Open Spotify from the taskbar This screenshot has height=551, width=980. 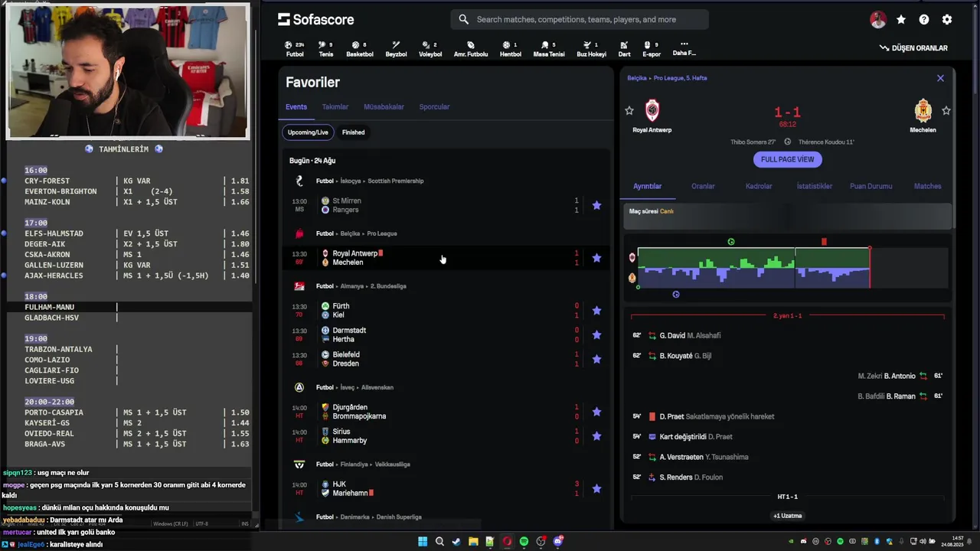[x=524, y=542]
